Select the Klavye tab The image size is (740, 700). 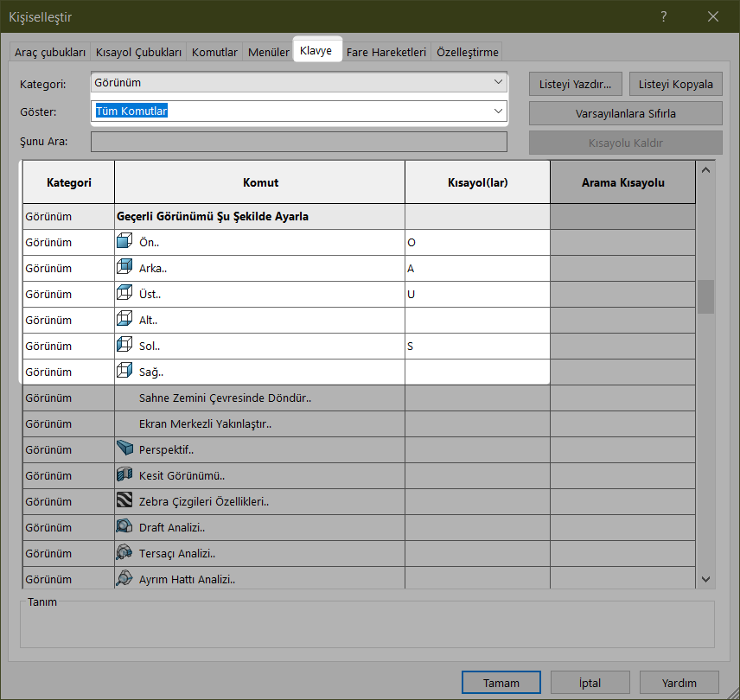point(316,51)
